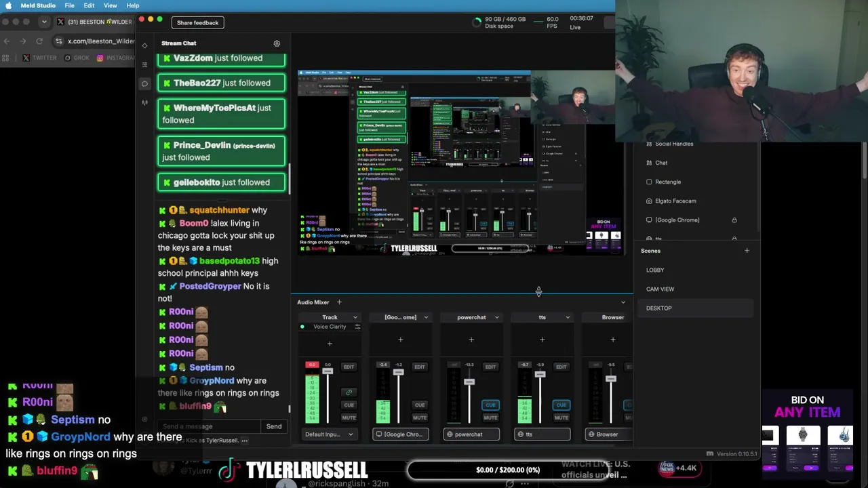Image resolution: width=868 pixels, height=488 pixels.
Task: Open Stream Chat settings gear
Action: pyautogui.click(x=277, y=43)
